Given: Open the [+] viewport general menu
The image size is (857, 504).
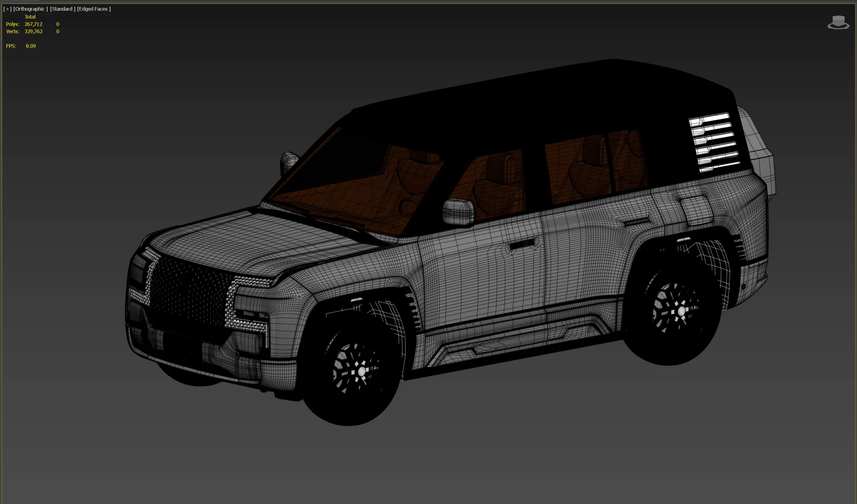Looking at the screenshot, I should pyautogui.click(x=7, y=9).
